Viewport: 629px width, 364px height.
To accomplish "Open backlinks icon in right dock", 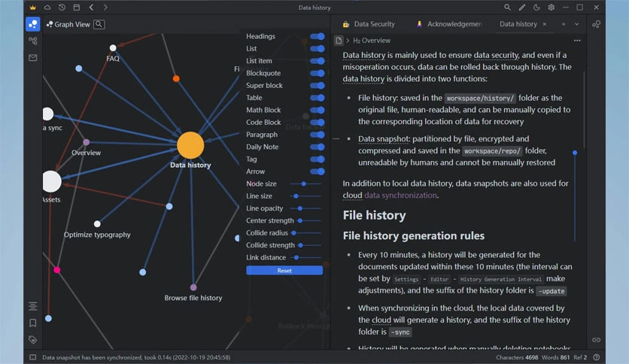I will [597, 339].
